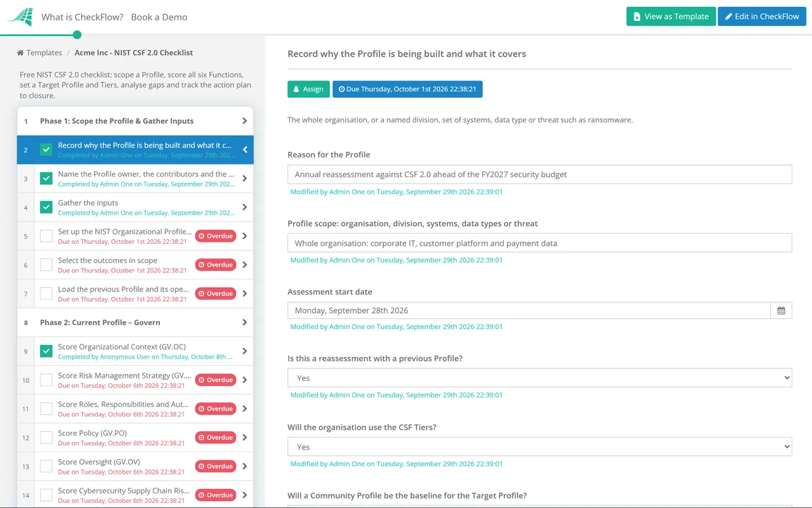Image resolution: width=812 pixels, height=508 pixels.
Task: Click Overdue badge on Score Risk Management Strategy
Action: [x=216, y=380]
